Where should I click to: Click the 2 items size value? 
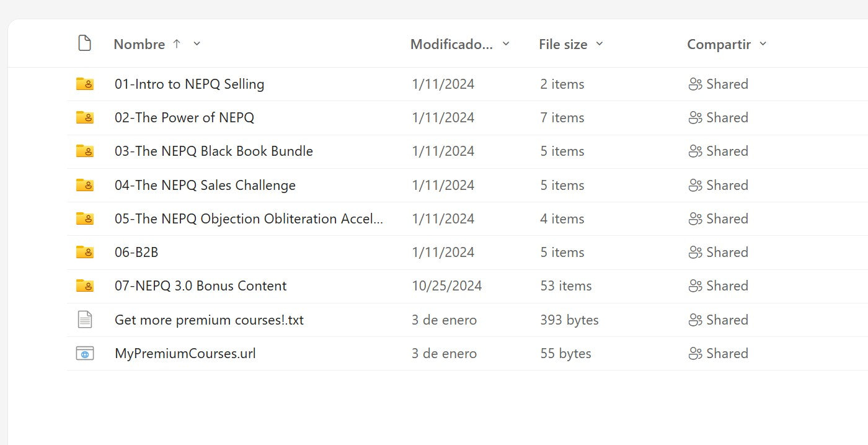562,84
